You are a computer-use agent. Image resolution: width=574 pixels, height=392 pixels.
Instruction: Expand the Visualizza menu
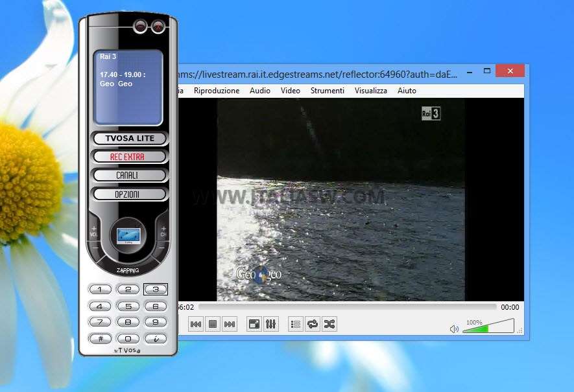click(370, 91)
